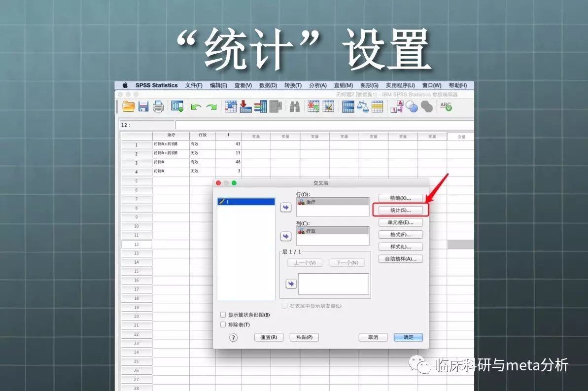Viewport: 588px width, 391px height.
Task: Click the value labels icon
Action: point(397,107)
